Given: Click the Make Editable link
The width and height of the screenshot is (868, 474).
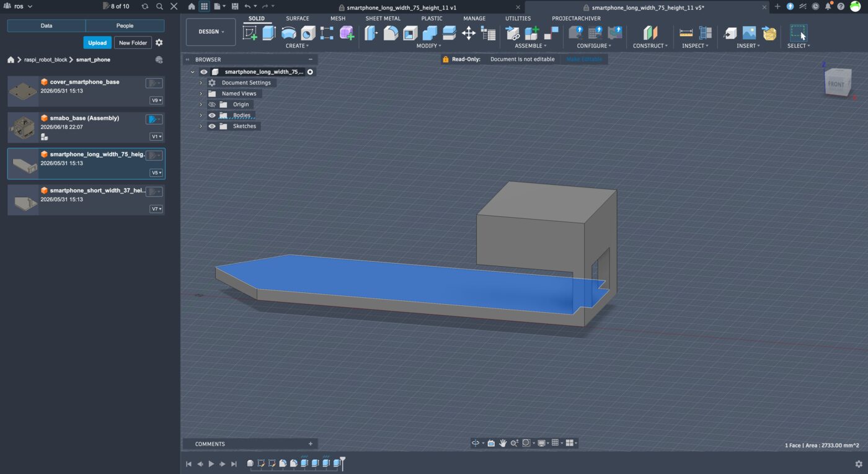Looking at the screenshot, I should pos(583,60).
